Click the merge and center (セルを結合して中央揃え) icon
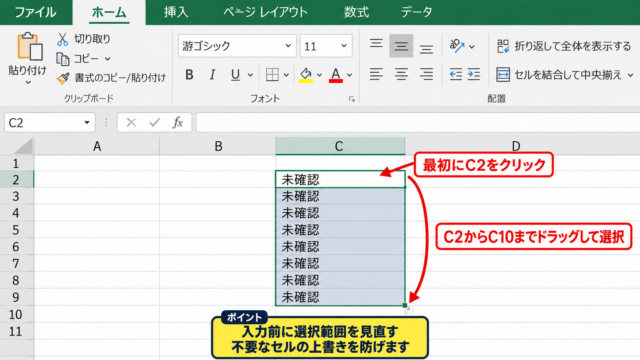 click(x=503, y=75)
